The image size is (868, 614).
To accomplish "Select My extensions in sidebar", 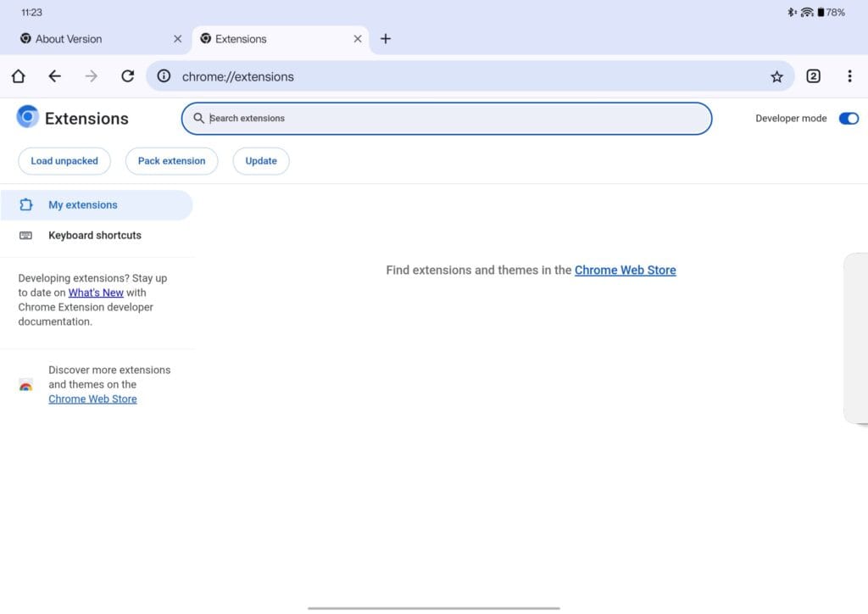I will pos(97,205).
